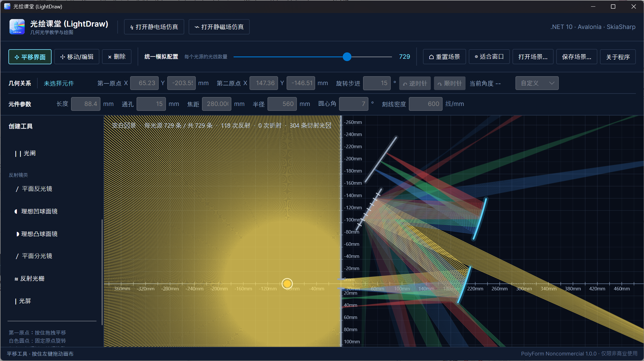Viewport: 644px width, 361px height.
Task: Click the 焦距 focal length input field
Action: [x=217, y=104]
